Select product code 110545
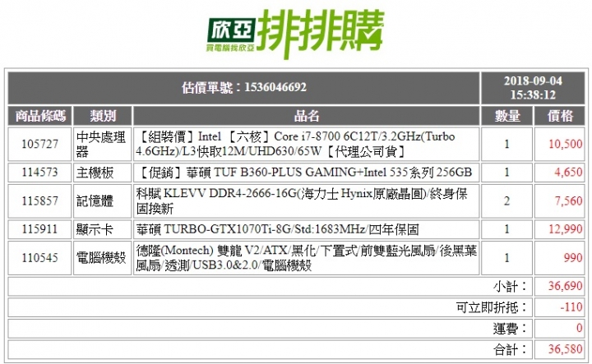 point(40,258)
